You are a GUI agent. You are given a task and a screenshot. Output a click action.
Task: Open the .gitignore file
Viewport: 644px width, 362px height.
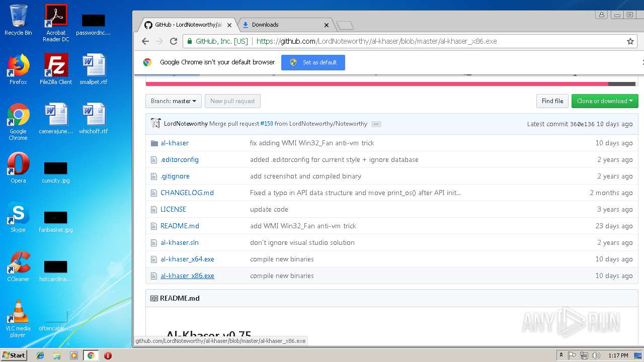point(175,176)
